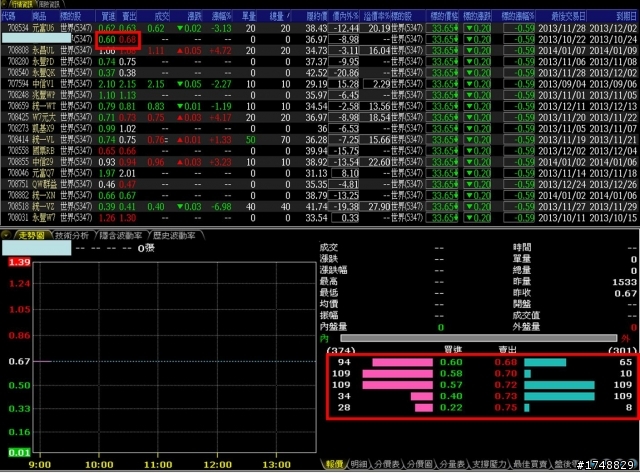
Task: Switch to the 技術分析 tab
Action: [x=72, y=235]
